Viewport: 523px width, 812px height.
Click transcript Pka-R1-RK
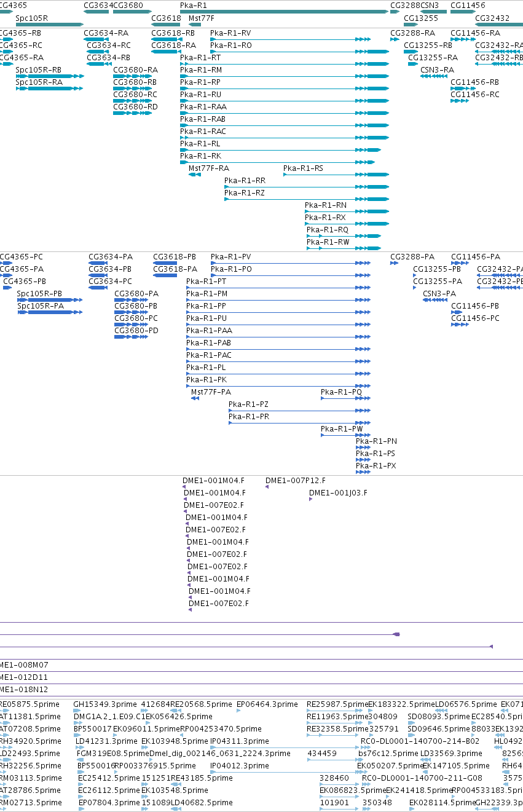point(200,156)
